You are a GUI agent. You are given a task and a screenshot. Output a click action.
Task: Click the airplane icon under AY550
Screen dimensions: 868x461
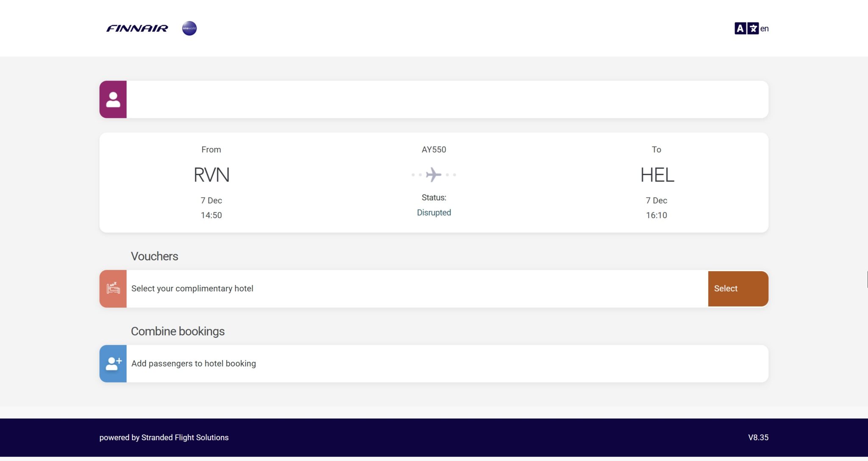pyautogui.click(x=434, y=175)
